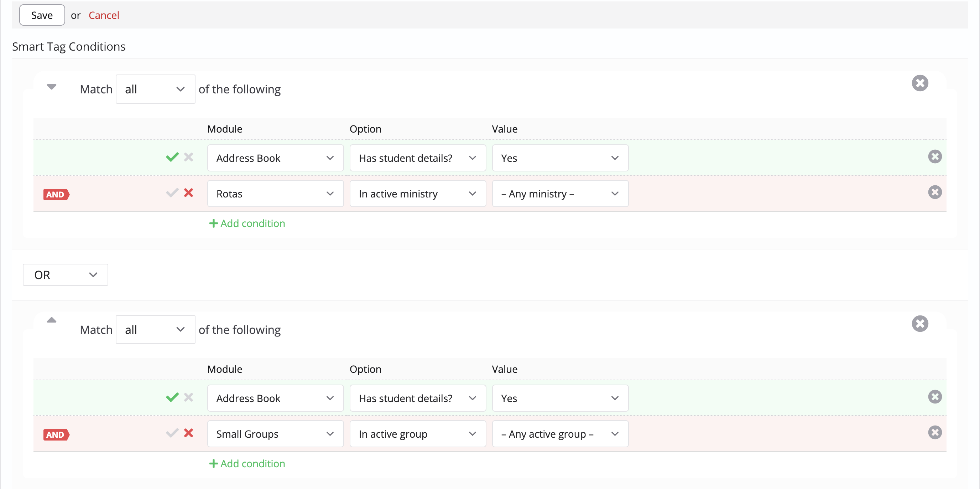Viewport: 980px width, 489px height.
Task: Cancel editing the smart tag
Action: 104,15
